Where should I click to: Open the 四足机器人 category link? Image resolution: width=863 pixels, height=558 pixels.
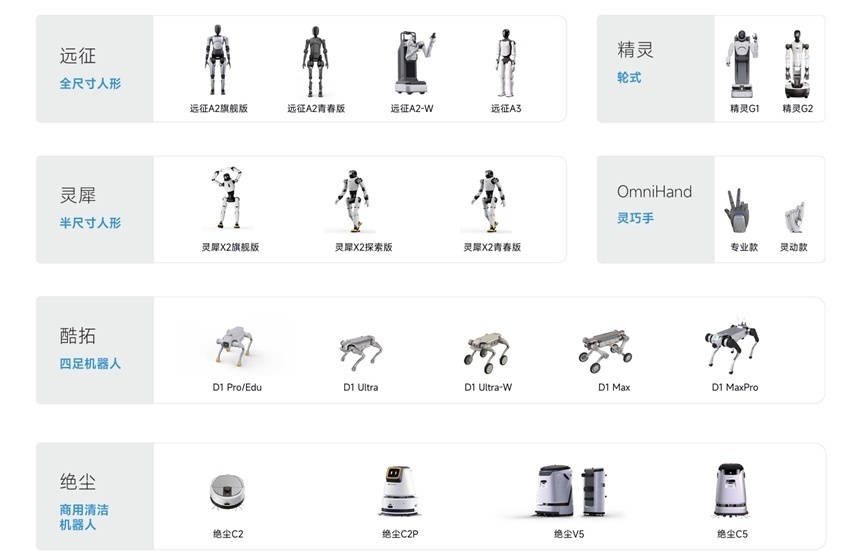90,364
